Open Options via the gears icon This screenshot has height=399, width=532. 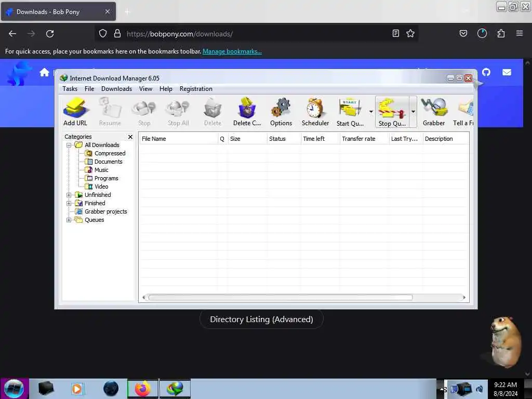pos(281,112)
